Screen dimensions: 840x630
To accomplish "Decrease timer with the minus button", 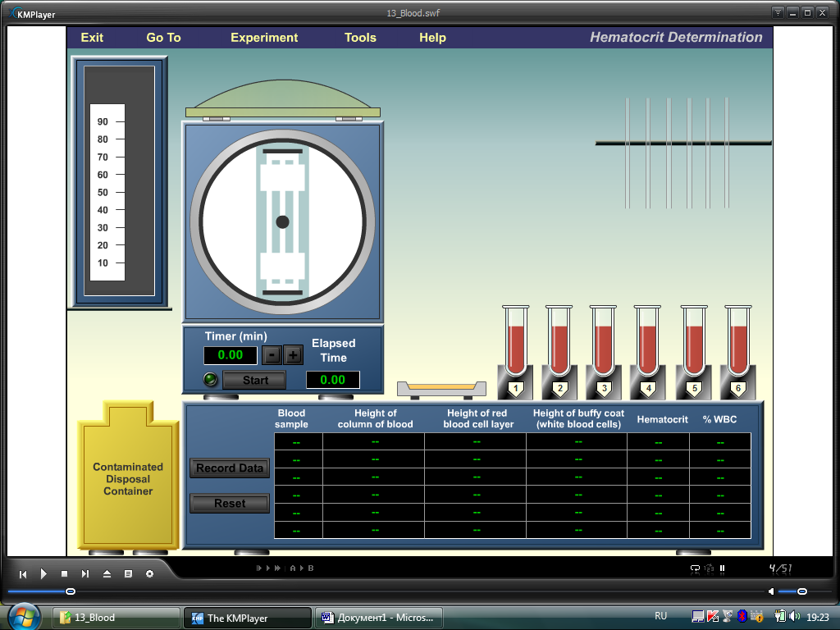I will 272,355.
